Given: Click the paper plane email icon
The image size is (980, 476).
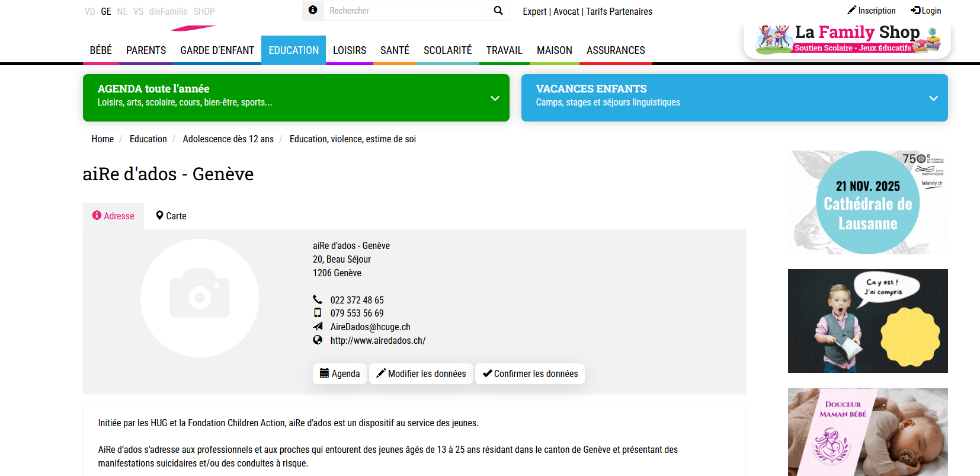Looking at the screenshot, I should tap(318, 327).
